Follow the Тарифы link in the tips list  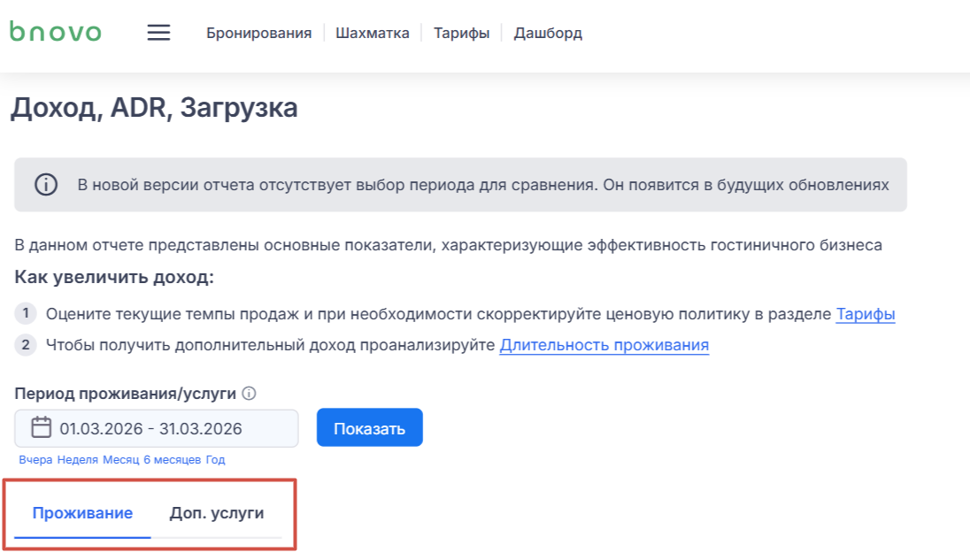tap(865, 314)
